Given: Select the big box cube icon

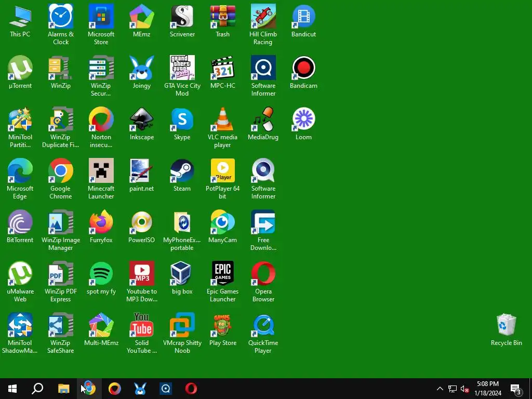Looking at the screenshot, I should click(x=182, y=278).
